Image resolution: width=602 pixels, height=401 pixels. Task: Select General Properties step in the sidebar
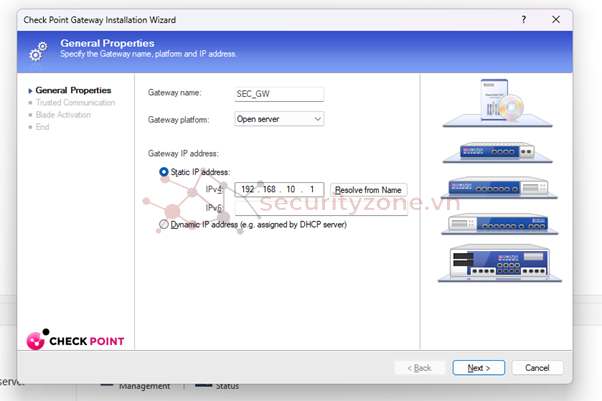[73, 90]
